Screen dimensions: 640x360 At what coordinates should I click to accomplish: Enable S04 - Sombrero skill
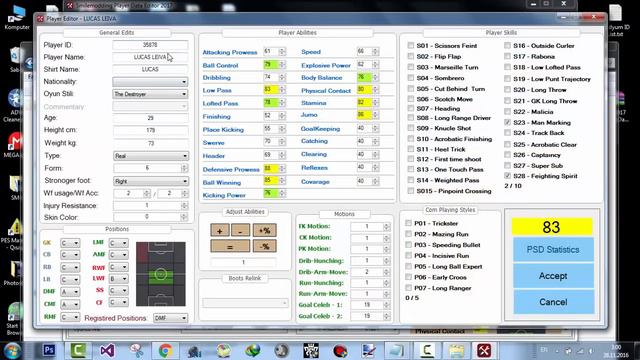pos(411,78)
